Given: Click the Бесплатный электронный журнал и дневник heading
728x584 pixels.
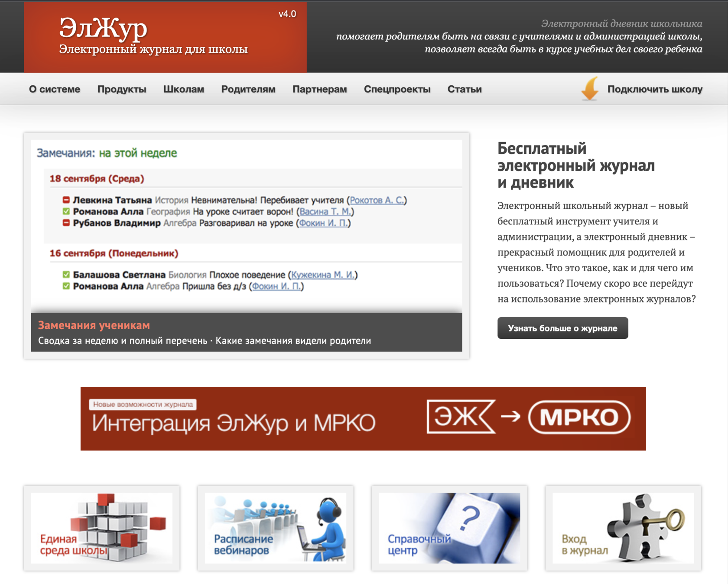Looking at the screenshot, I should pos(576,165).
